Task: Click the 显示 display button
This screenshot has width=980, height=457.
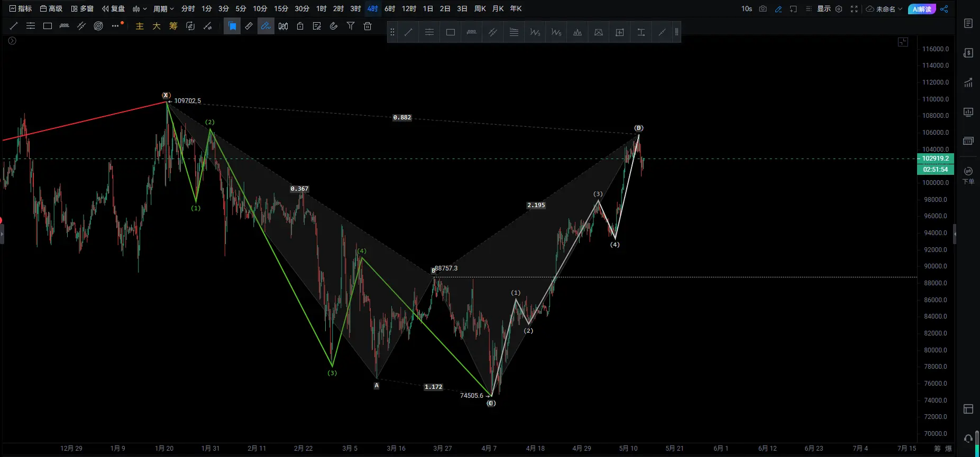Action: (x=824, y=8)
